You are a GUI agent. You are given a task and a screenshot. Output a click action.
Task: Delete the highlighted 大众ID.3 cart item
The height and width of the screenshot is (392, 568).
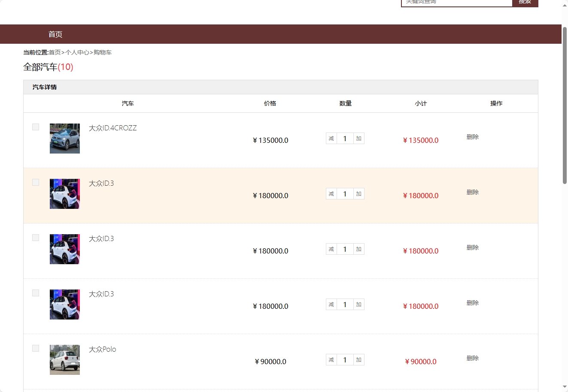[x=472, y=192]
